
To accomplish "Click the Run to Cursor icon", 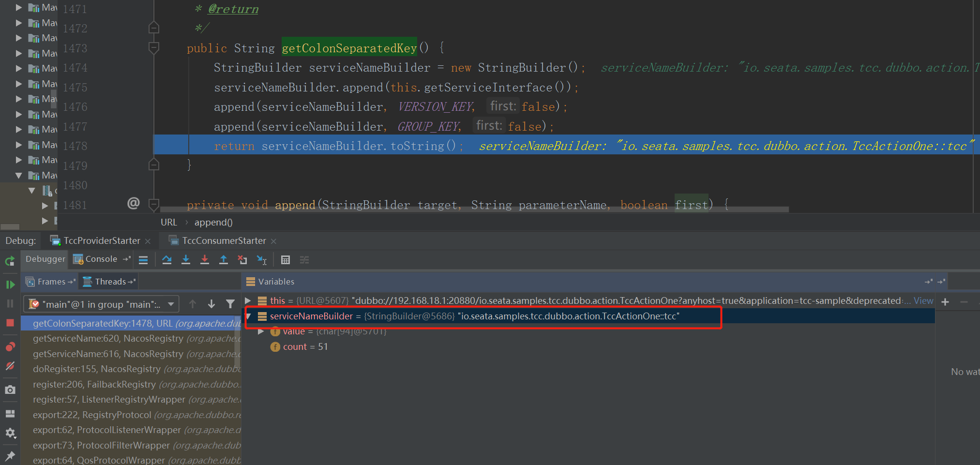I will point(262,260).
